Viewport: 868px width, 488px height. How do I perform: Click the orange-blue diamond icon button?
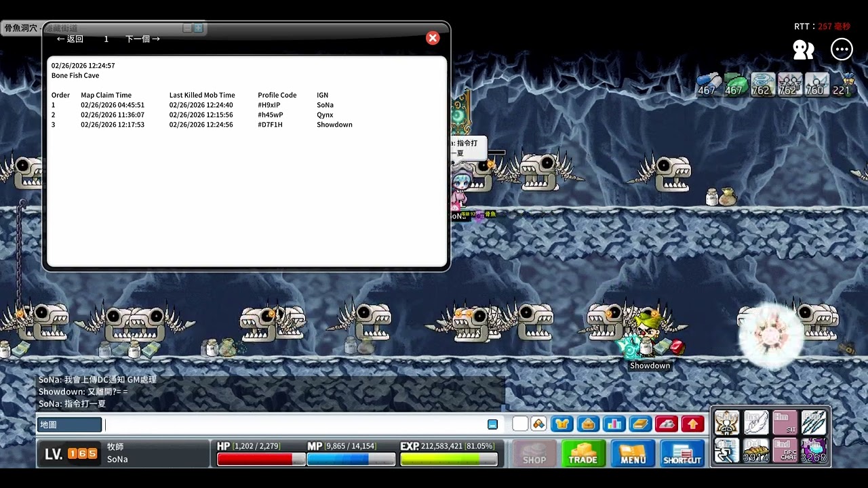point(538,424)
